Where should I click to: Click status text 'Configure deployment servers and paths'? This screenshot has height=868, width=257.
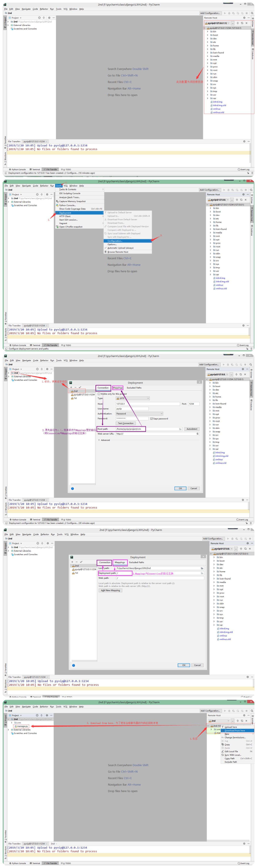click(29, 349)
